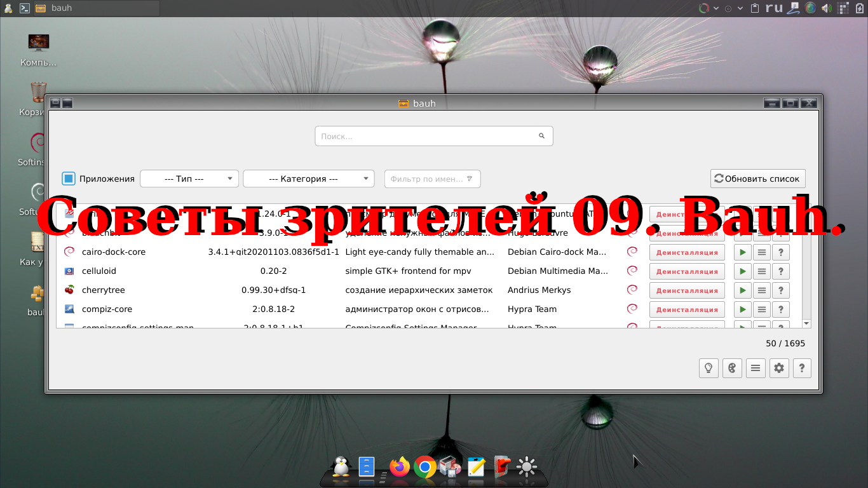Image resolution: width=868 pixels, height=488 pixels.
Task: Select the bauh task in top panel
Action: pos(95,8)
